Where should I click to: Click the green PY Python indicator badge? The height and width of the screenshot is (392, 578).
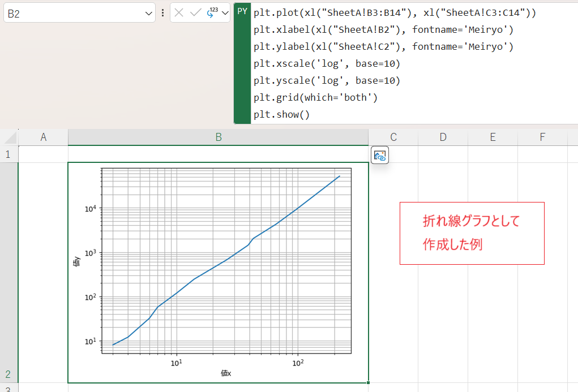(242, 11)
